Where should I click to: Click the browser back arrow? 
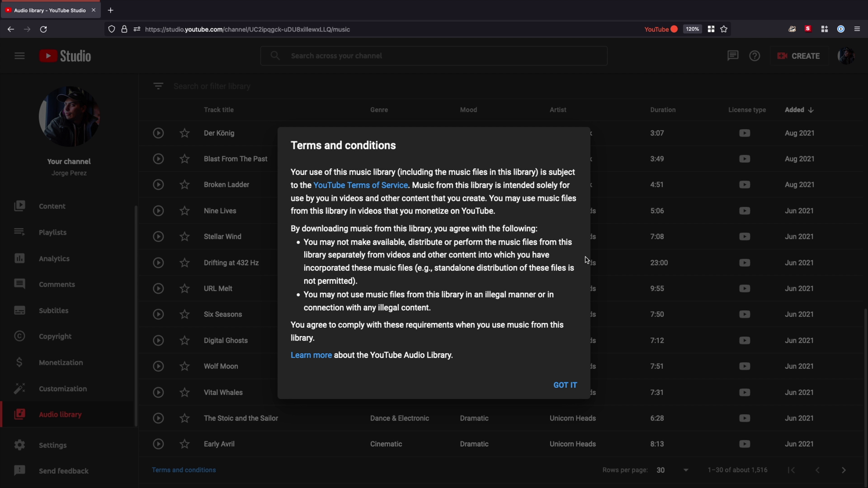(11, 29)
